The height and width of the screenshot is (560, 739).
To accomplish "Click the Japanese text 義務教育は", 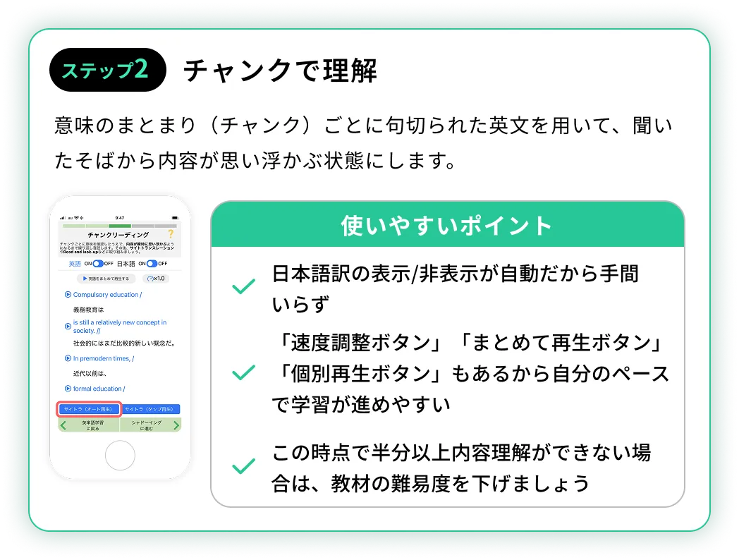I will 88,310.
